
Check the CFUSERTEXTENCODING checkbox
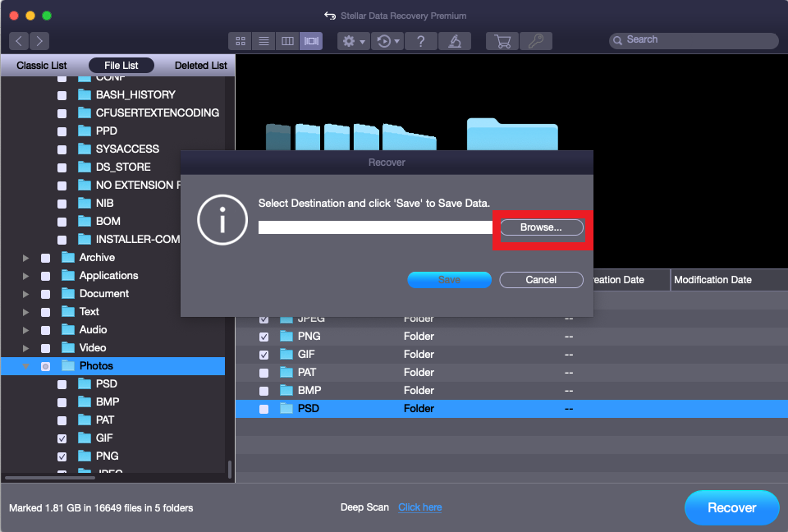click(x=62, y=113)
